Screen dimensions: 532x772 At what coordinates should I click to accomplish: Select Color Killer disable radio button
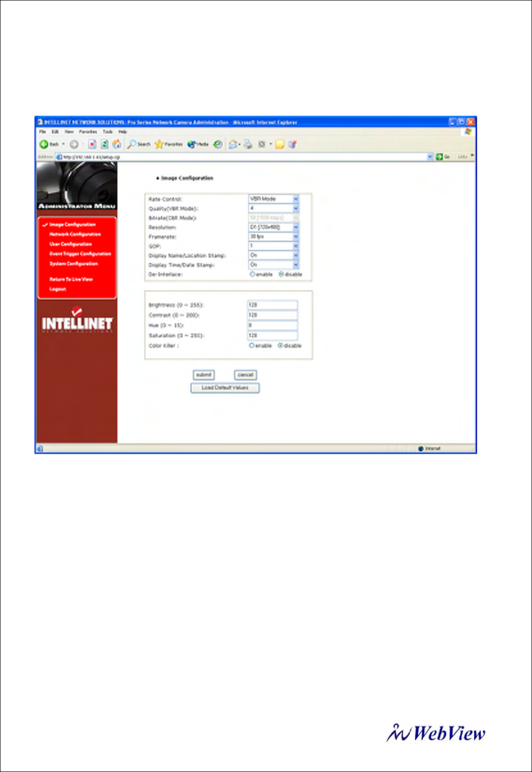[280, 345]
